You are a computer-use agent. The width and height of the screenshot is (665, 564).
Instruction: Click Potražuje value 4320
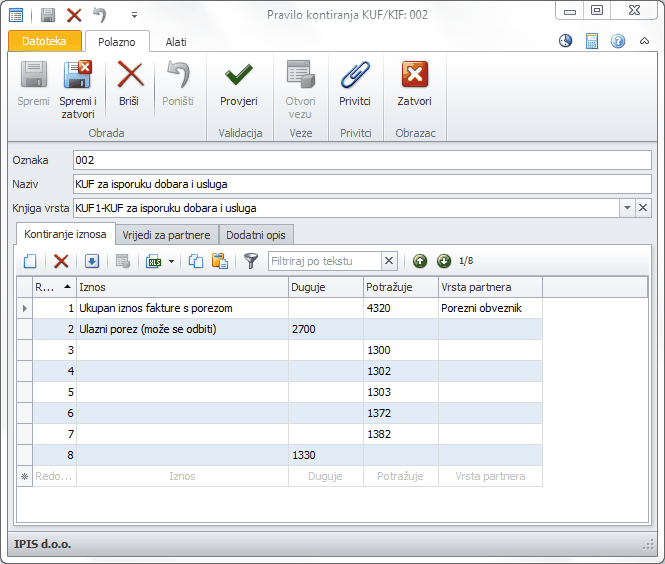401,308
